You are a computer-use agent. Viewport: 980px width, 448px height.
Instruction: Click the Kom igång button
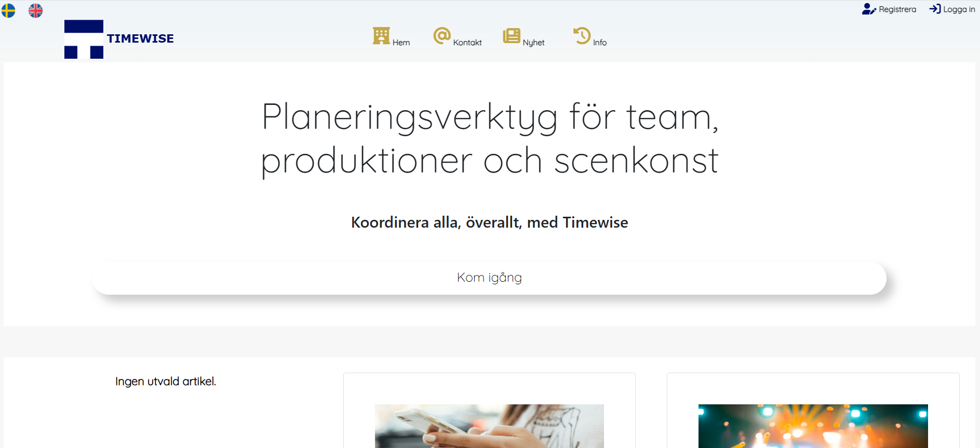click(489, 278)
